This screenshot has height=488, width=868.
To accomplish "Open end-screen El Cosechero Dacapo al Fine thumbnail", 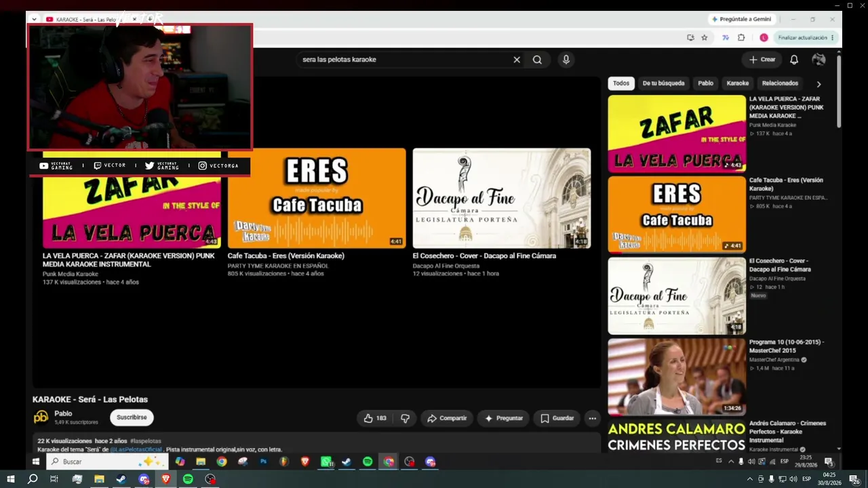I will pyautogui.click(x=502, y=199).
